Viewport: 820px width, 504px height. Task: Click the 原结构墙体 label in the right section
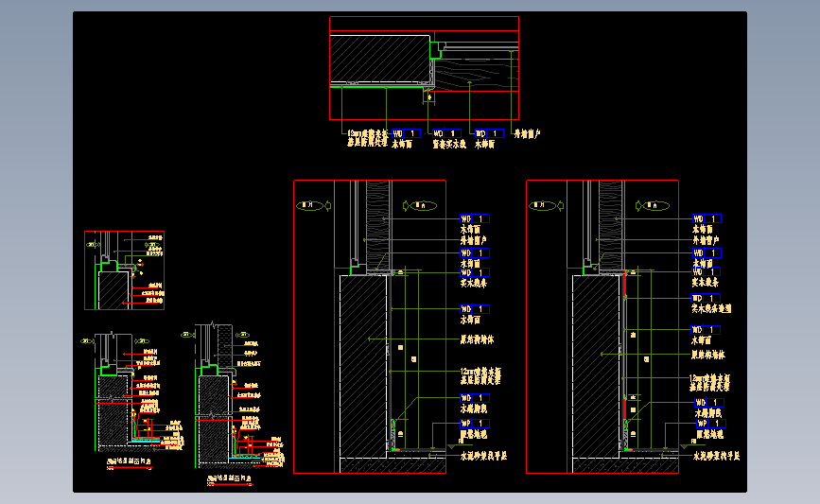pyautogui.click(x=708, y=355)
